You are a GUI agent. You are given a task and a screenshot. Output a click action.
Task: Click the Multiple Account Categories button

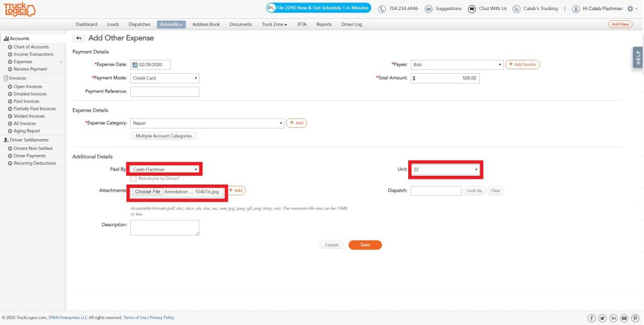(x=164, y=136)
